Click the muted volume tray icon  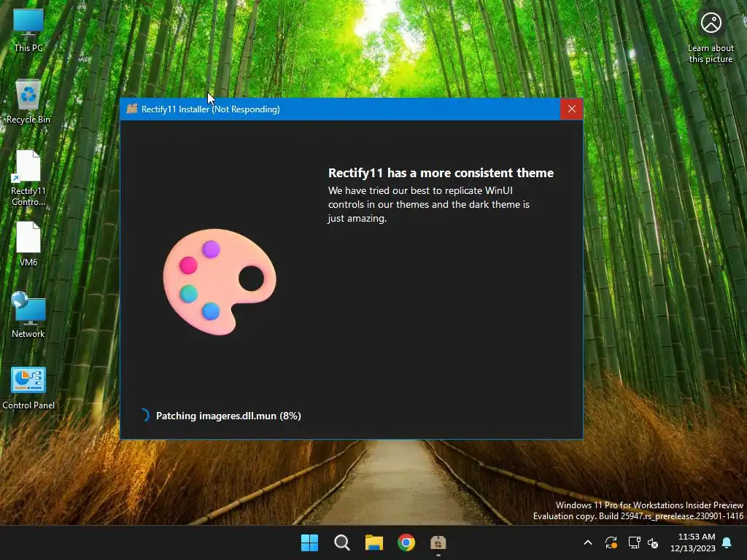coord(653,542)
